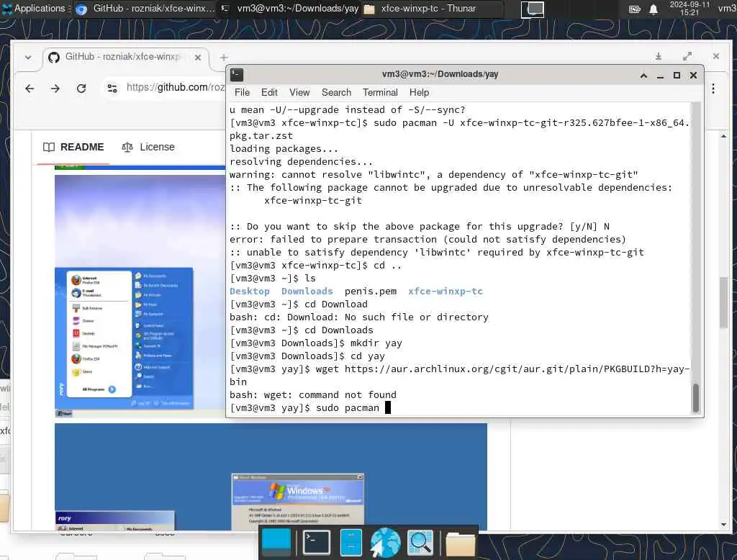This screenshot has height=560, width=737.
Task: Click the github.com URL address field
Action: click(175, 88)
